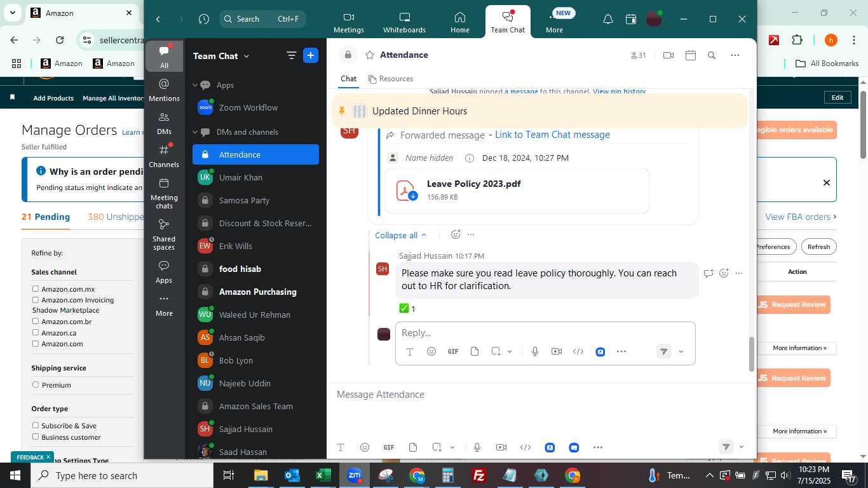This screenshot has height=488, width=868.
Task: Open Meeting chats in Zoom sidebar
Action: tap(164, 194)
